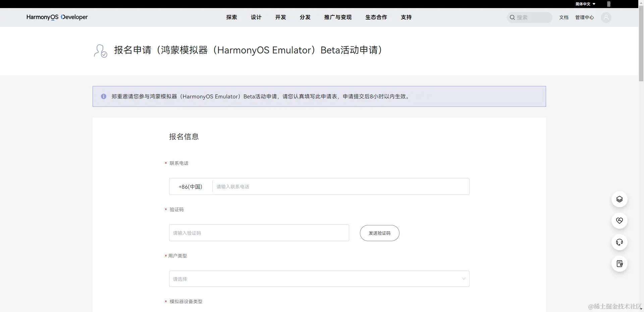644x312 pixels.
Task: Click the 用户类型 field label
Action: (178, 256)
